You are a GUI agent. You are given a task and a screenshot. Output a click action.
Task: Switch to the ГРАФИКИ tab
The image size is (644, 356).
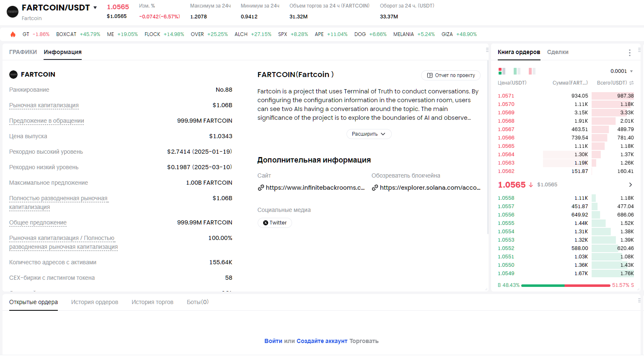pos(23,52)
